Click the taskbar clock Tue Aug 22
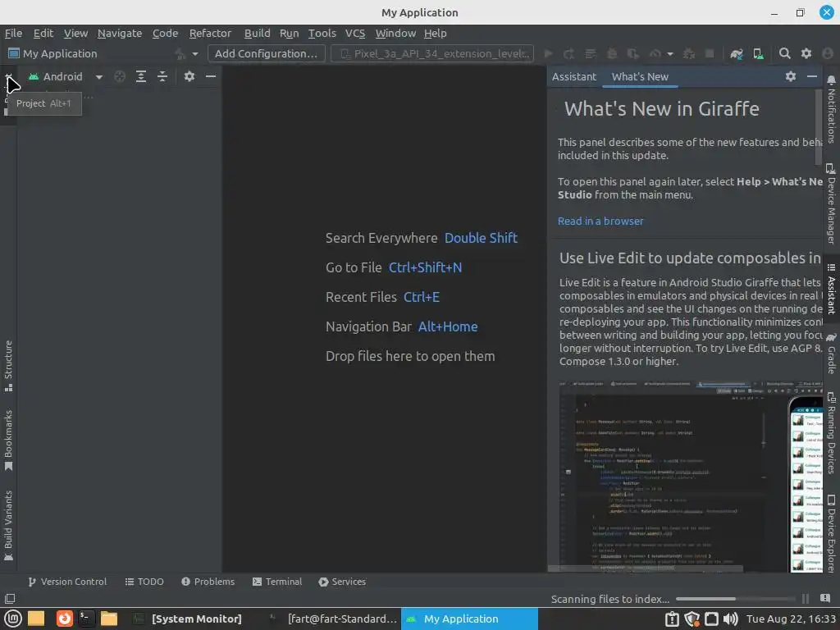 [791, 619]
